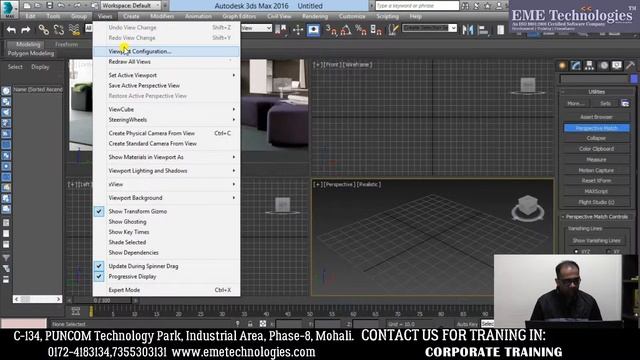
Task: Click the Asset Browser utility button
Action: (x=596, y=117)
